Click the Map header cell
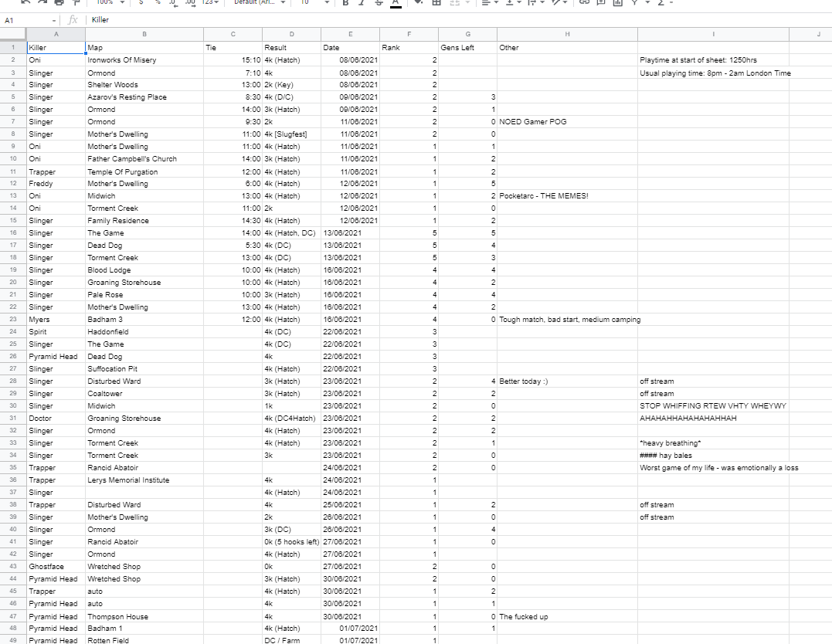Screen dimensions: 832x644 click(x=144, y=47)
